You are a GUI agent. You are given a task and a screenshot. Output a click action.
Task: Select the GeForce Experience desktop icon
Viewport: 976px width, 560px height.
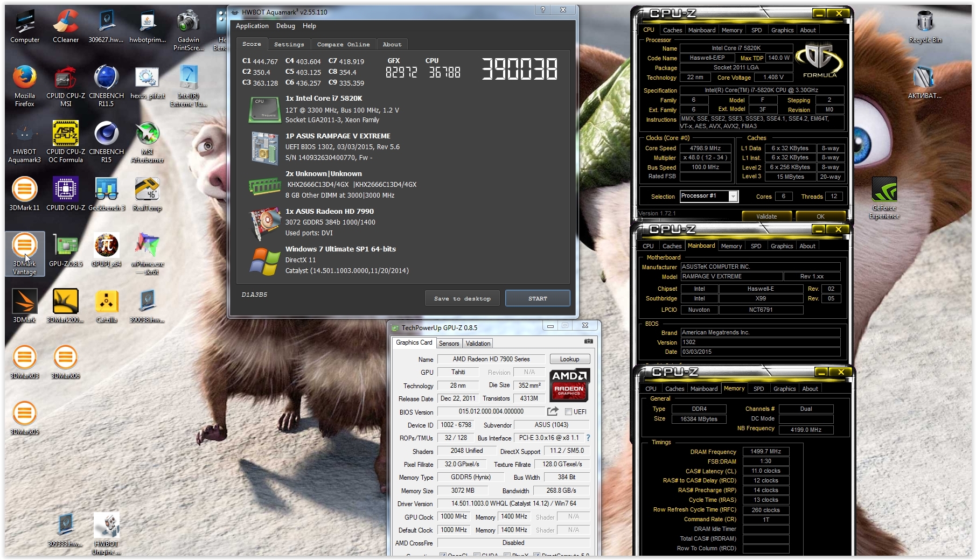(x=884, y=198)
